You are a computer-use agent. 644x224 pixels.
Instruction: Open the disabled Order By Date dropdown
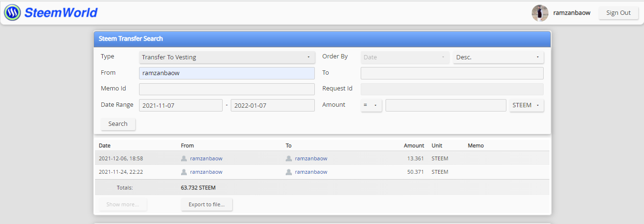coord(405,57)
